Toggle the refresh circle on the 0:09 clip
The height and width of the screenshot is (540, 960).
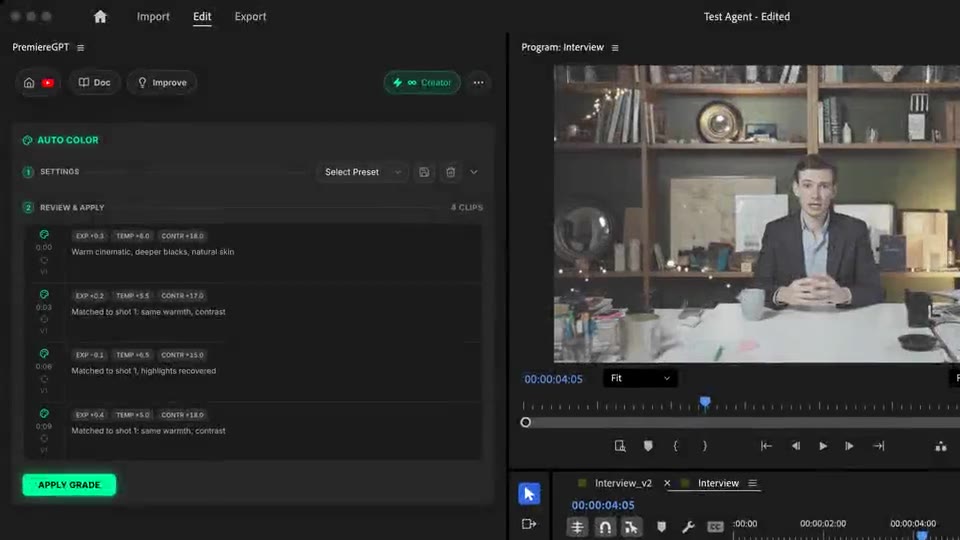point(44,438)
